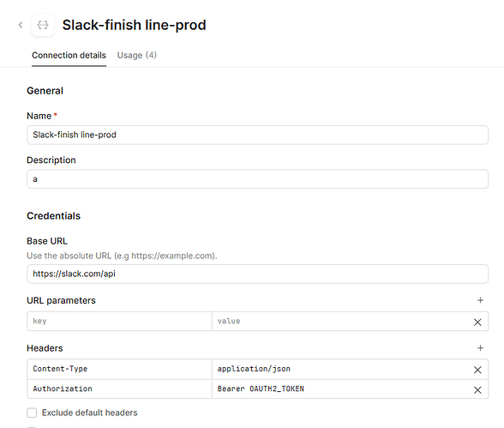This screenshot has height=428, width=504.
Task: Select the Connection details tab
Action: tap(69, 55)
